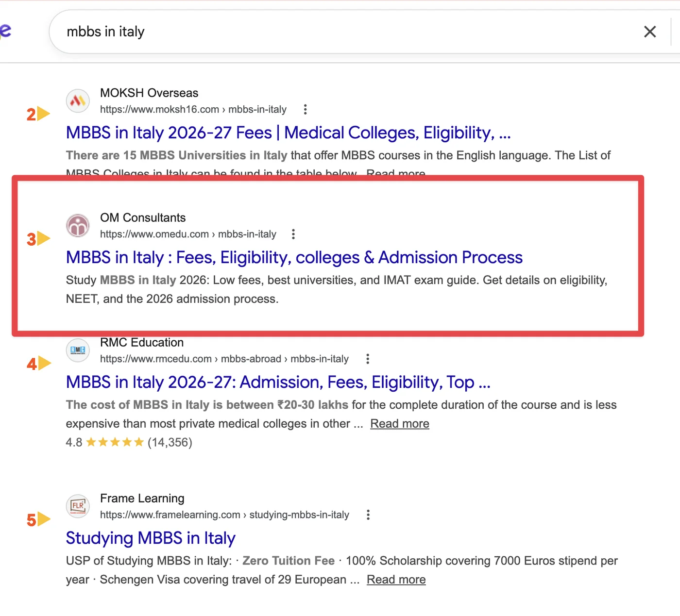Click the 4.8 star rating of RMC Education
The width and height of the screenshot is (680, 616).
click(x=129, y=442)
